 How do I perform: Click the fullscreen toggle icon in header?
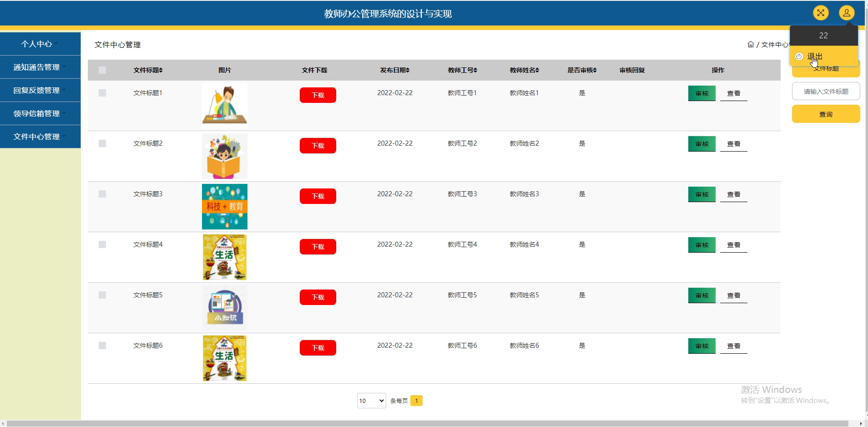821,13
